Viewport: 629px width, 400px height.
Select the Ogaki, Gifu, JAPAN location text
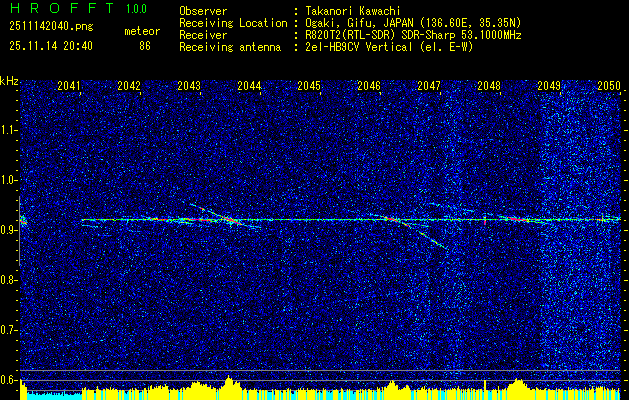point(413,23)
